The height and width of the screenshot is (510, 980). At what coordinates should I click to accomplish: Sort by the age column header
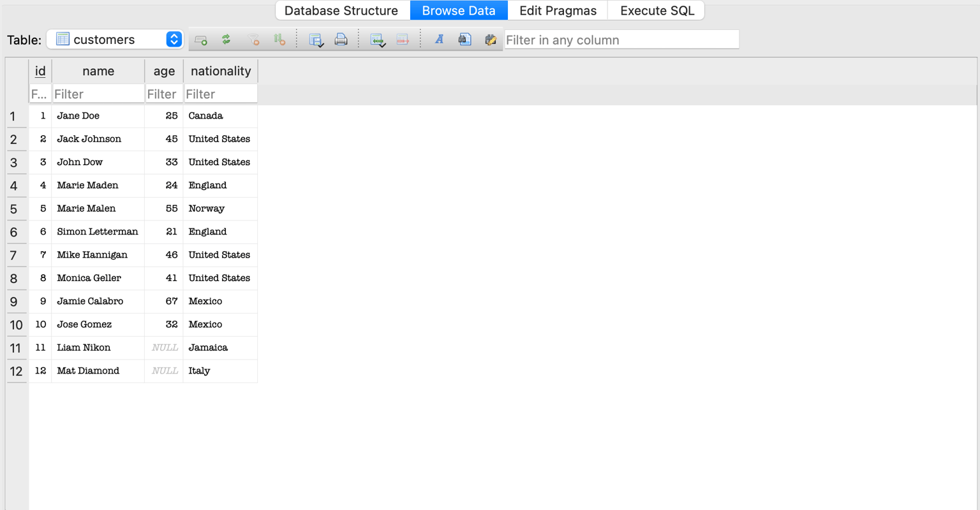pos(164,71)
